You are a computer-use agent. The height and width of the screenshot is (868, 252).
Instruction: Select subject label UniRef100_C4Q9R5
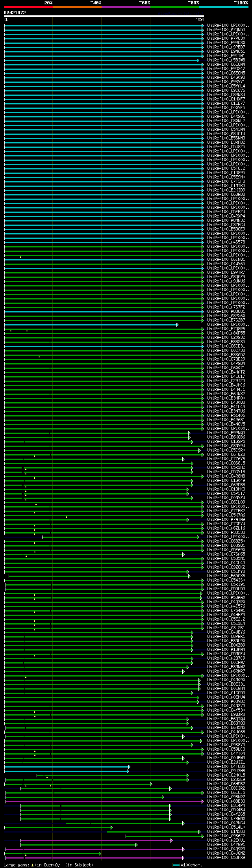click(x=226, y=849)
